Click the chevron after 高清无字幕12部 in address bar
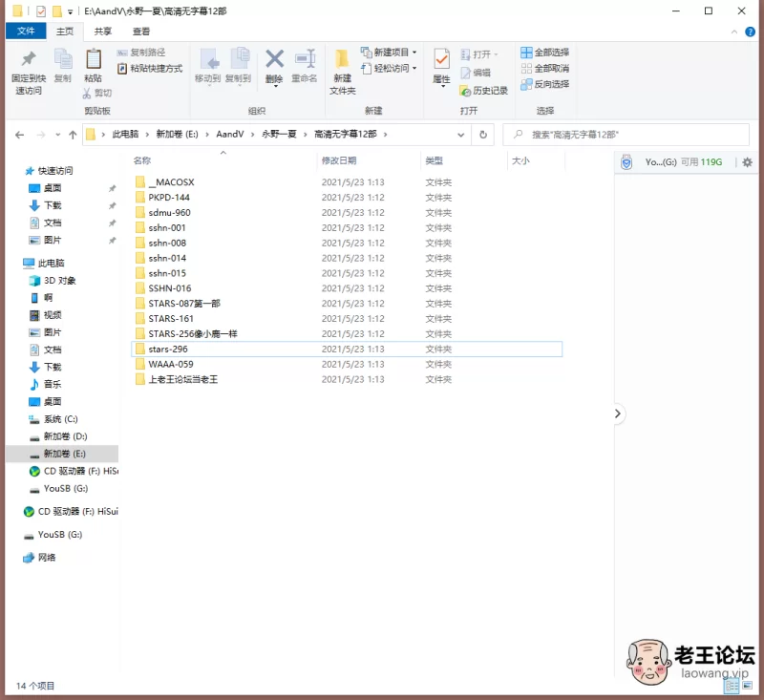The height and width of the screenshot is (700, 764). (385, 135)
